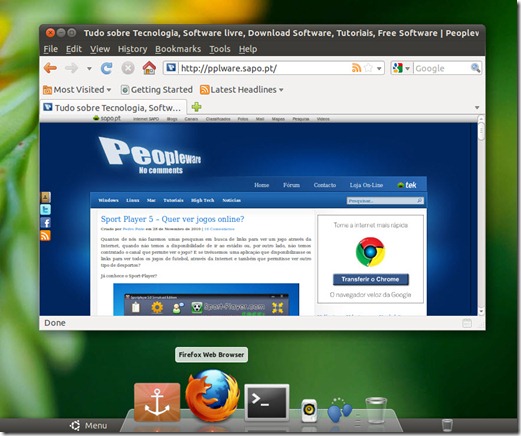The width and height of the screenshot is (521, 436).
Task: Click the magnifier search icon
Action: pyautogui.click(x=475, y=68)
